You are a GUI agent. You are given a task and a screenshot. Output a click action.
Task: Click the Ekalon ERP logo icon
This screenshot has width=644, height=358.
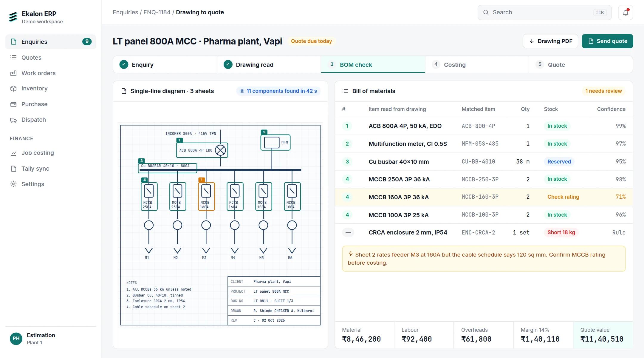click(13, 17)
